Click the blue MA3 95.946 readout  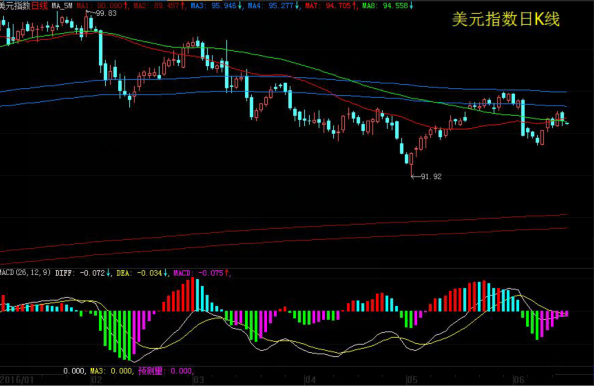[x=216, y=6]
